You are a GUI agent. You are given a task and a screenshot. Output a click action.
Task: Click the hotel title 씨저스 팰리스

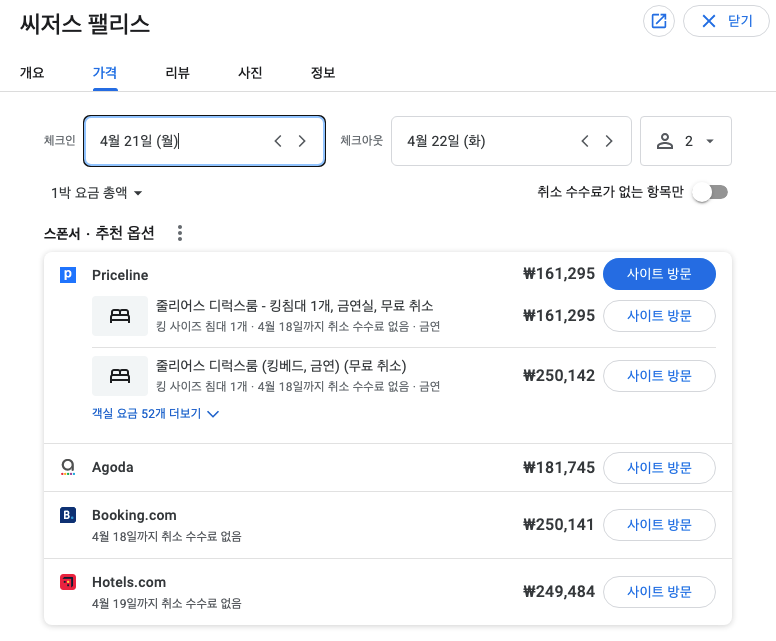click(85, 24)
